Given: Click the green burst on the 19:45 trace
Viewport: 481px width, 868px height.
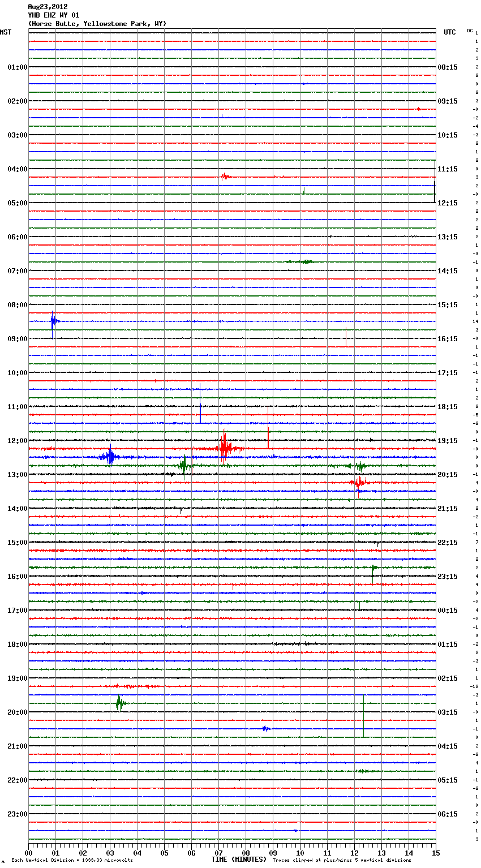Looking at the screenshot, I should point(119,703).
